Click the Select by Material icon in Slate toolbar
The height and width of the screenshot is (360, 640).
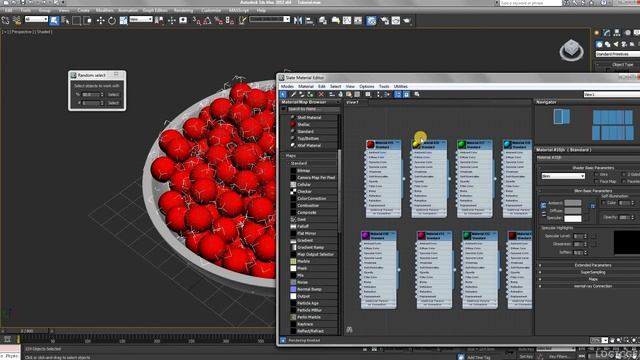pos(417,94)
